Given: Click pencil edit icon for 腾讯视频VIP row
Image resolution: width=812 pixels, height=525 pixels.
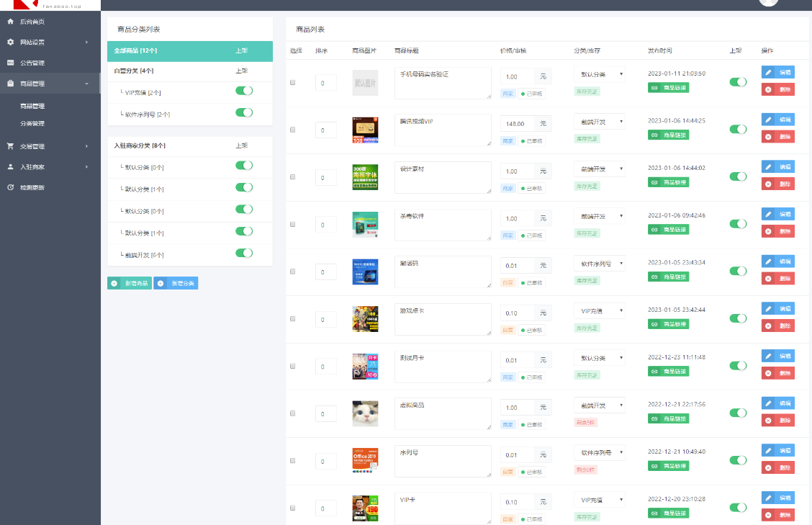Looking at the screenshot, I should (768, 120).
